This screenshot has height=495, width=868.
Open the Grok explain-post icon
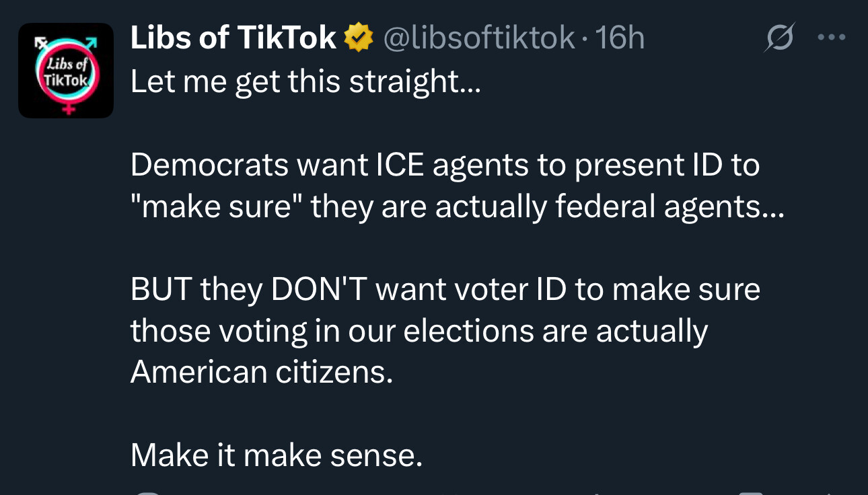click(780, 38)
